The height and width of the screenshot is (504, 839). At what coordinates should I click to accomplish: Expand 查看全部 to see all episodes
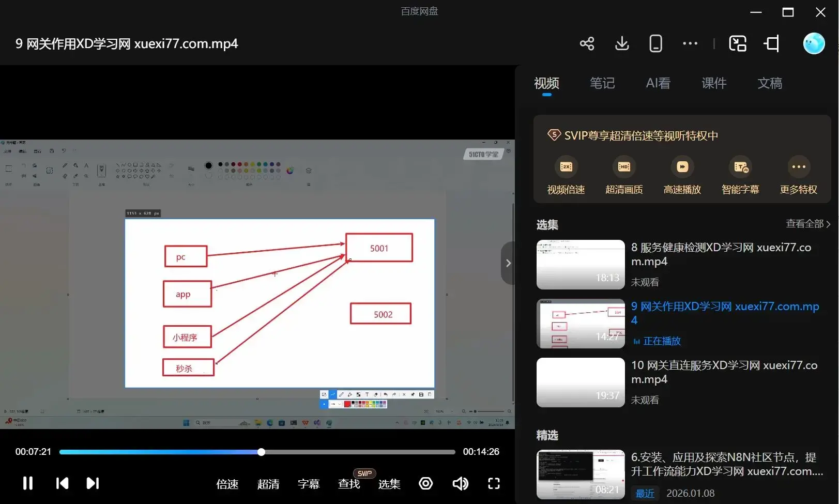tap(807, 223)
